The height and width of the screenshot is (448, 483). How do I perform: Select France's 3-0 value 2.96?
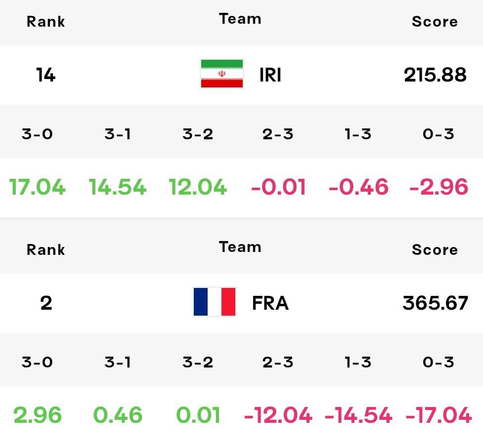pyautogui.click(x=38, y=415)
